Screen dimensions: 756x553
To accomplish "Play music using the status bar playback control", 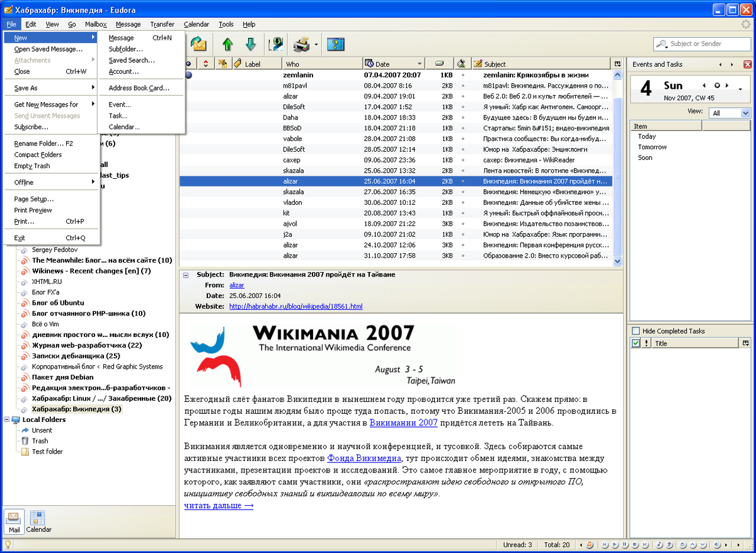I will [615, 545].
